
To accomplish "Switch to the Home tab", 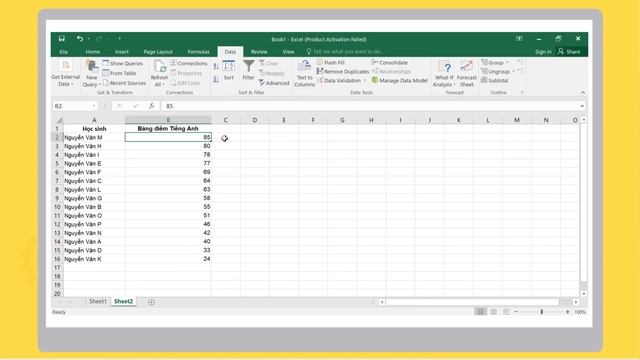I will pyautogui.click(x=93, y=52).
